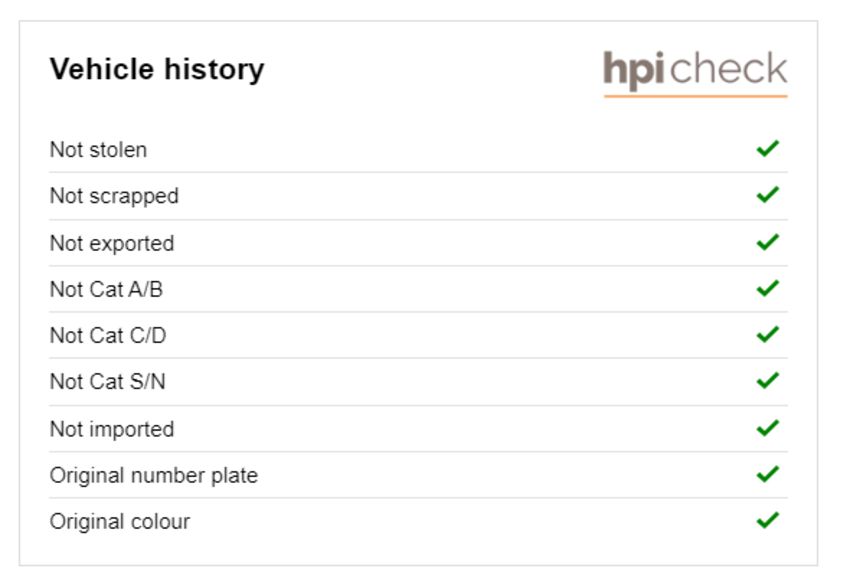The height and width of the screenshot is (572, 850).
Task: Click the green checkmark for Not Cat C/D
Action: tap(768, 335)
